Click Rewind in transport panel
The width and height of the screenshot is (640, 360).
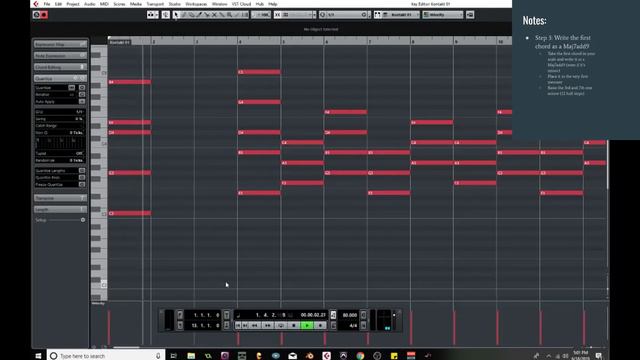coord(254,325)
